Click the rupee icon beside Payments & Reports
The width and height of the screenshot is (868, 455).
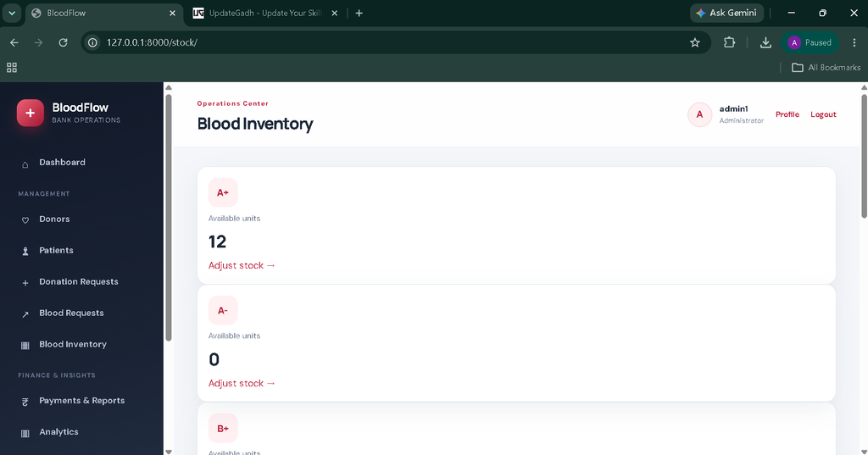[x=25, y=402]
